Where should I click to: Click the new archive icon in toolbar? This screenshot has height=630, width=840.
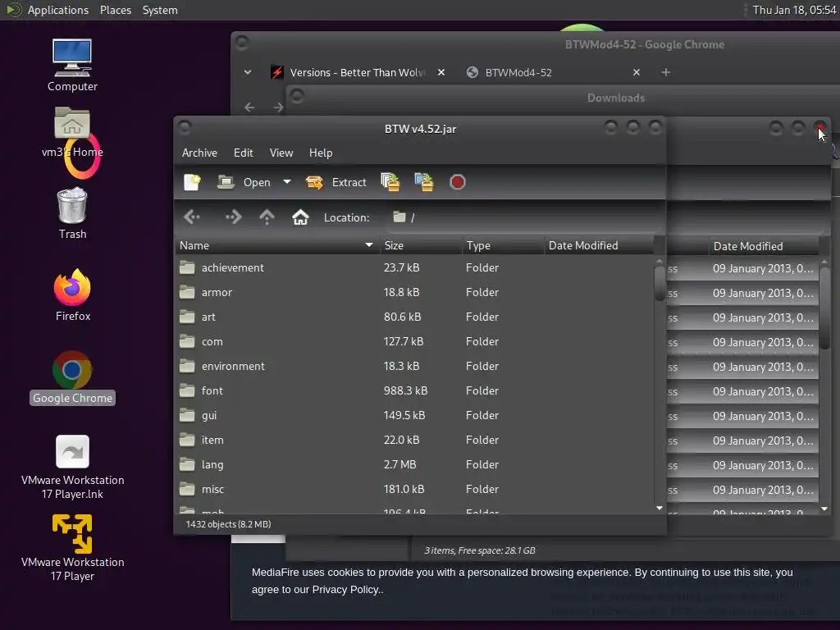pyautogui.click(x=192, y=182)
